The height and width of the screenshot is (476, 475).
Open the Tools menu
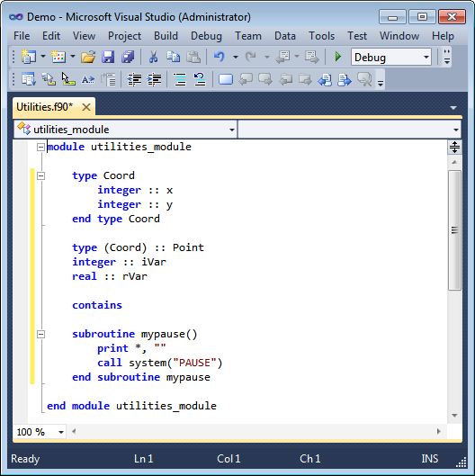pyautogui.click(x=321, y=36)
